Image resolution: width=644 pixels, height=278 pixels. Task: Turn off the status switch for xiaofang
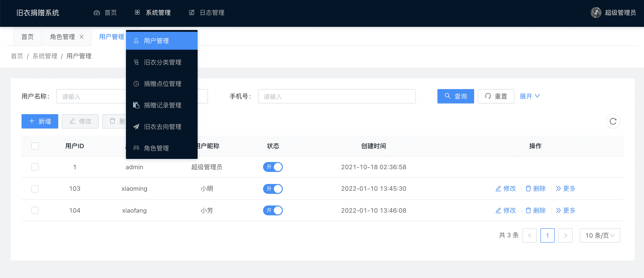(x=273, y=210)
